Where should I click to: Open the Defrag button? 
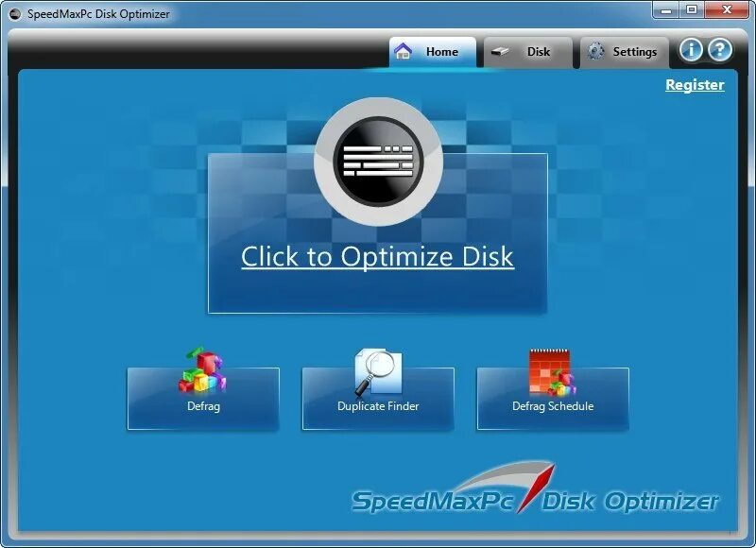pyautogui.click(x=203, y=399)
